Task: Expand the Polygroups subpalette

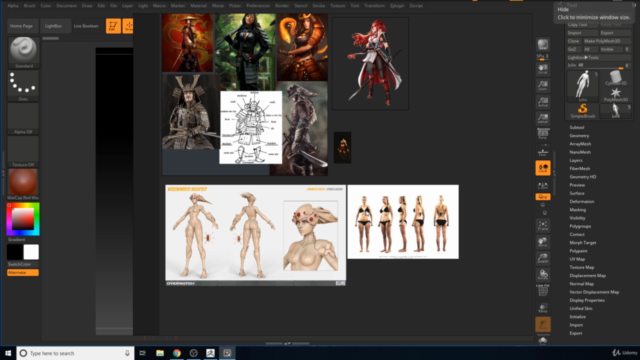Action: (x=580, y=226)
